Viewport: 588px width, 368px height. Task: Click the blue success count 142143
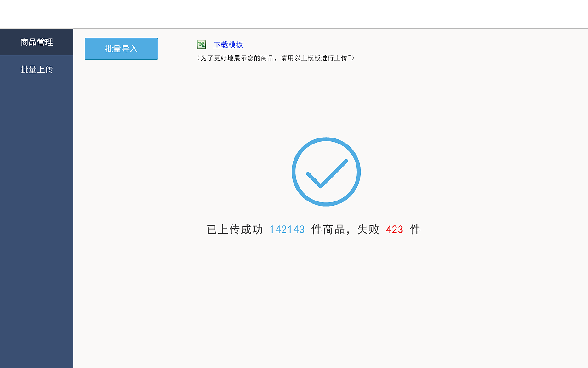[287, 229]
